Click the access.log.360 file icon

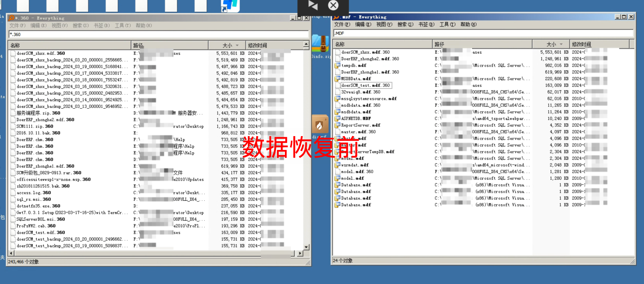point(13,193)
